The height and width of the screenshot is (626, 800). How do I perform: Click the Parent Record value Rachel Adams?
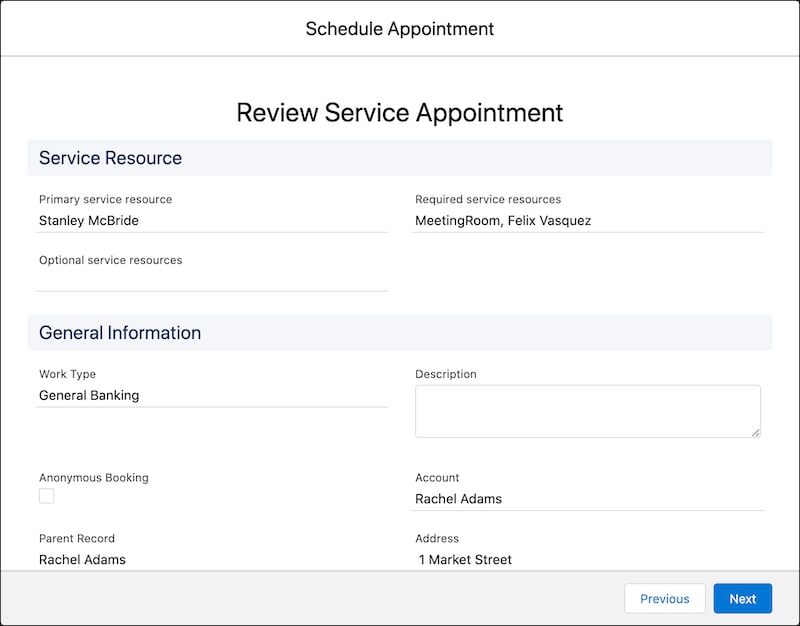coord(82,560)
